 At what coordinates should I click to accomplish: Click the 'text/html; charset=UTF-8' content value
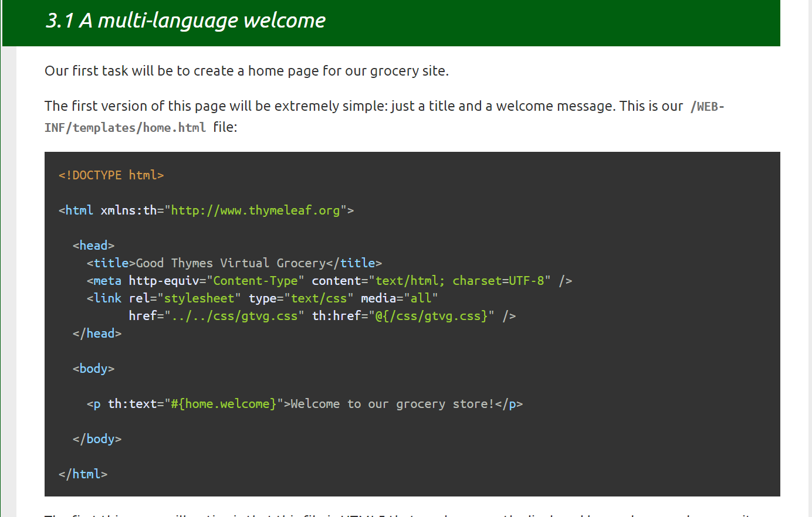click(459, 281)
